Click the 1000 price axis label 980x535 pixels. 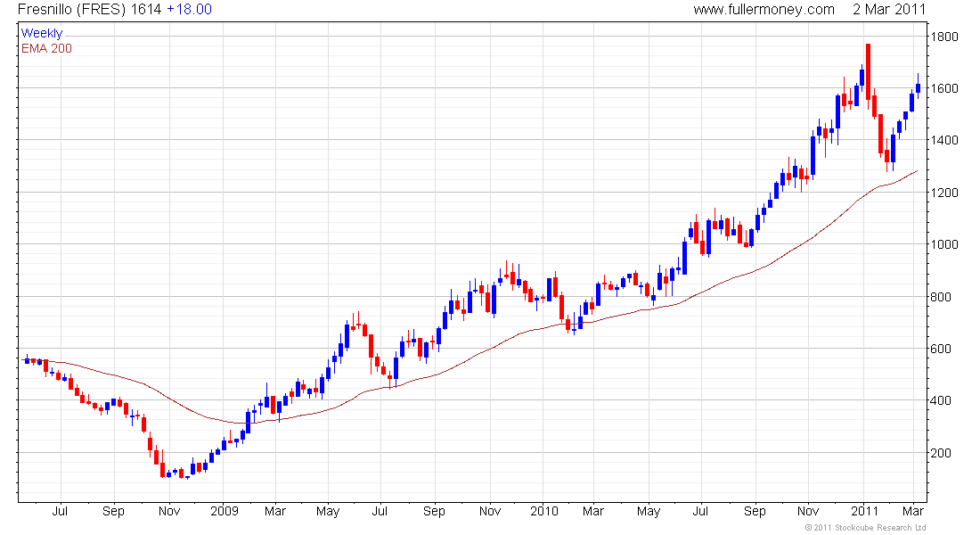coord(944,244)
